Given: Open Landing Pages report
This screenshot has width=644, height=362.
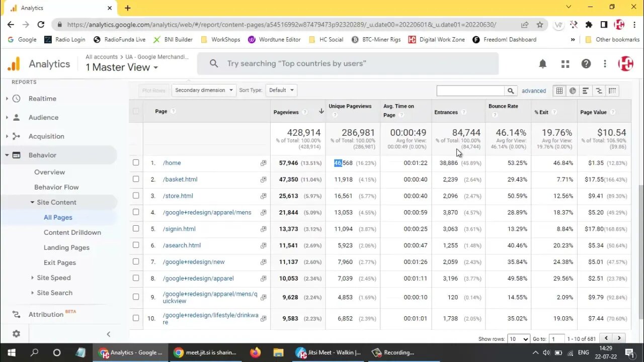Looking at the screenshot, I should click(x=66, y=247).
